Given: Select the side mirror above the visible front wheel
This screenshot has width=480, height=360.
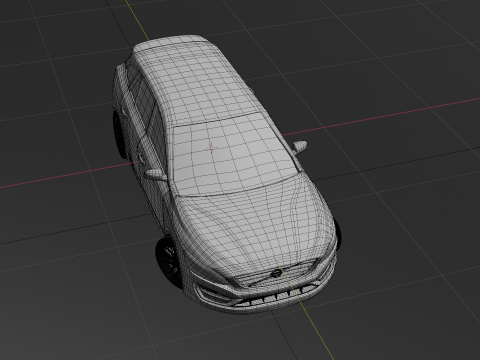Looking at the screenshot, I should pos(155,175).
